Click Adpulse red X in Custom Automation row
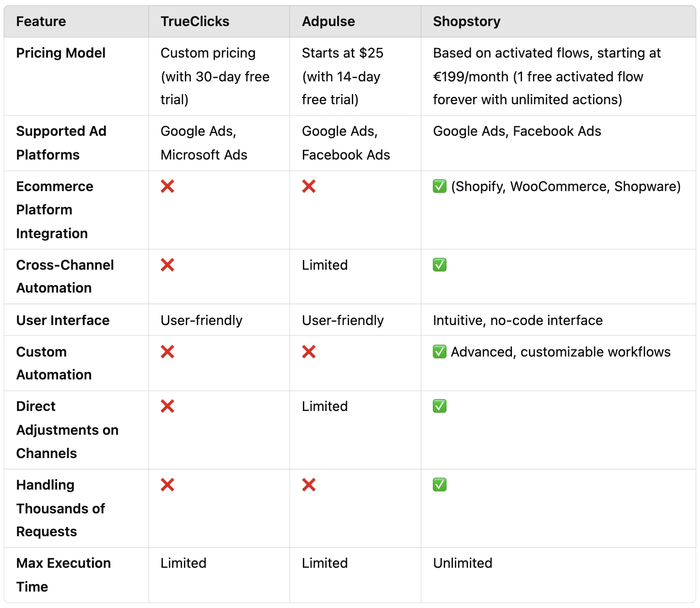The height and width of the screenshot is (608, 700). [309, 352]
